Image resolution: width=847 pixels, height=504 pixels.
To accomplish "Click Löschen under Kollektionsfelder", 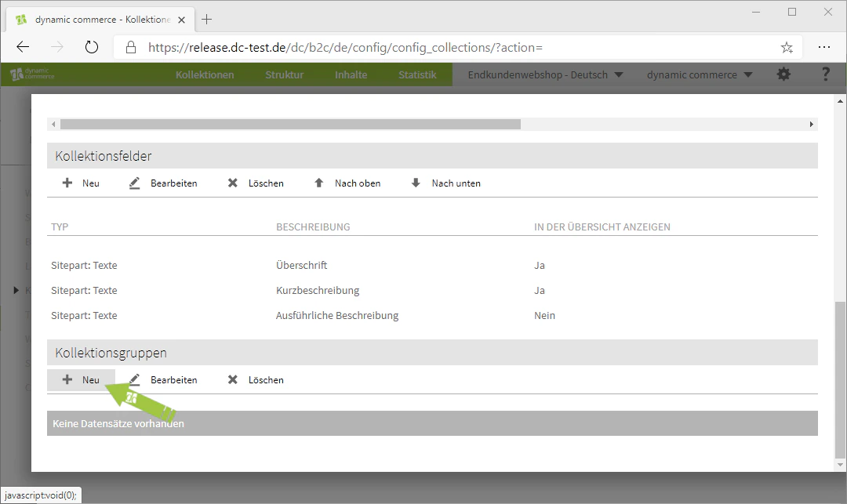I will tap(256, 183).
